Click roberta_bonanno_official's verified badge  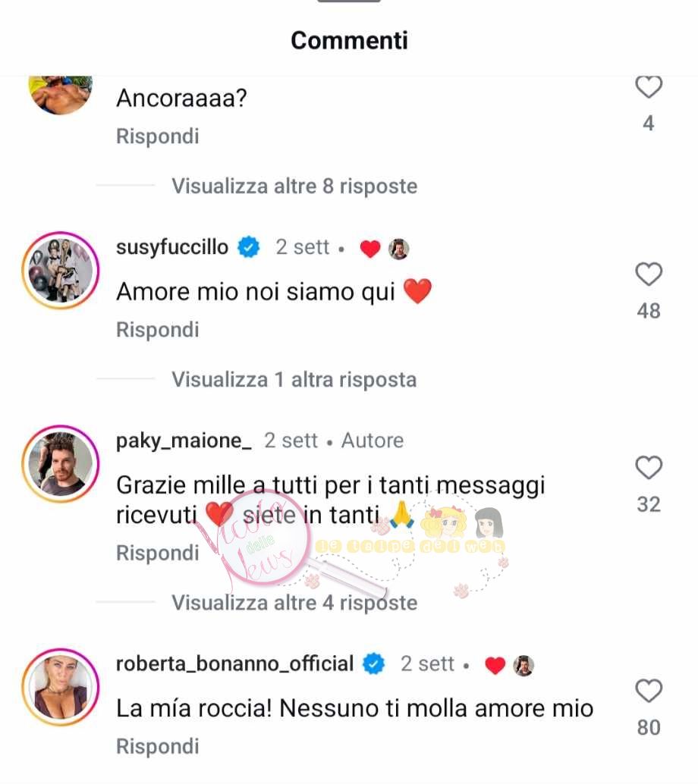[373, 664]
